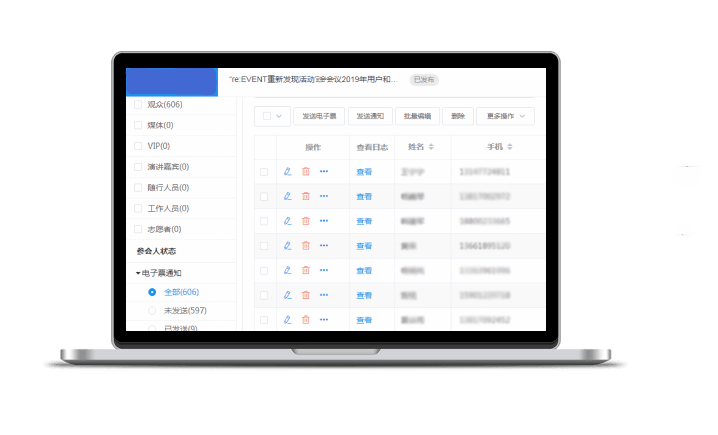This screenshot has height=435, width=718.
Task: Open the three-dot menu in the sixth table row
Action: pos(324,295)
